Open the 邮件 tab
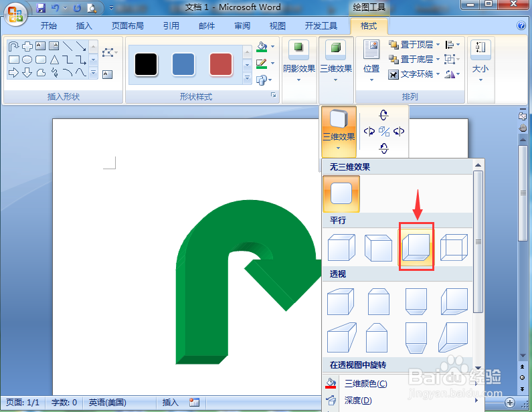This screenshot has height=412, width=532. click(x=207, y=26)
